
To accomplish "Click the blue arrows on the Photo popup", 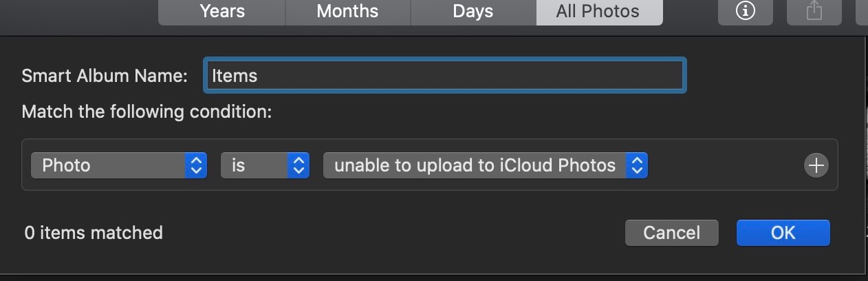I will [x=196, y=165].
